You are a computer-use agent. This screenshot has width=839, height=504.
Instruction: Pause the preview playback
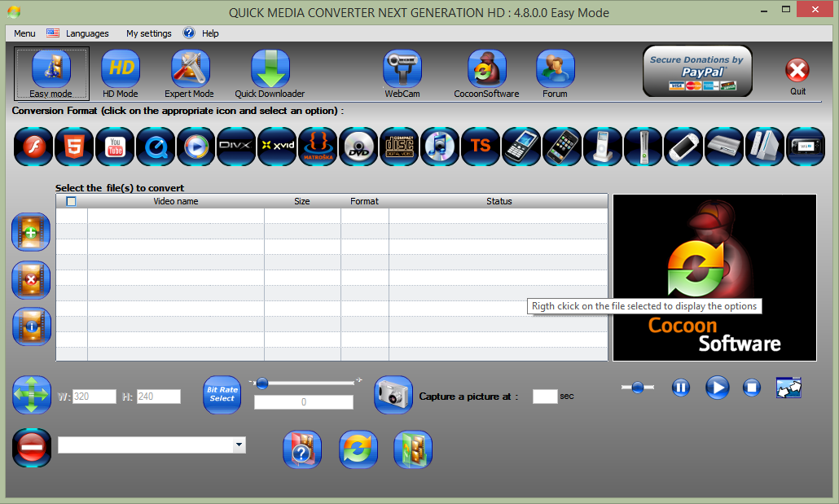tap(681, 388)
